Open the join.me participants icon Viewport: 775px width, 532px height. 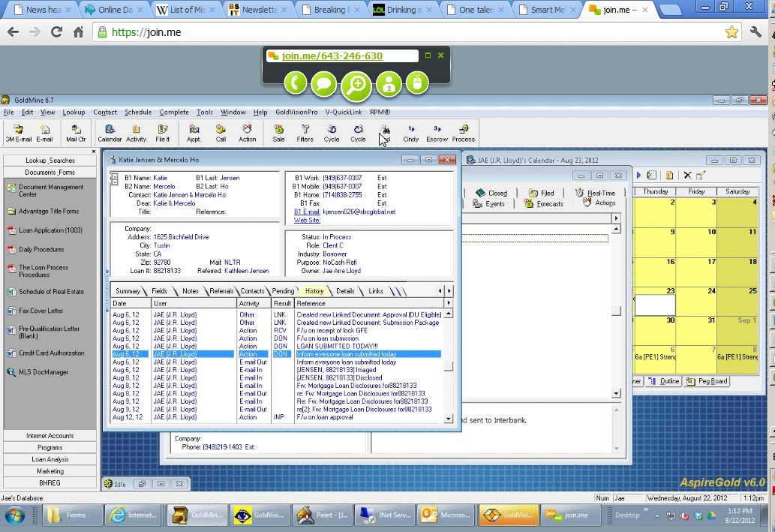click(389, 83)
